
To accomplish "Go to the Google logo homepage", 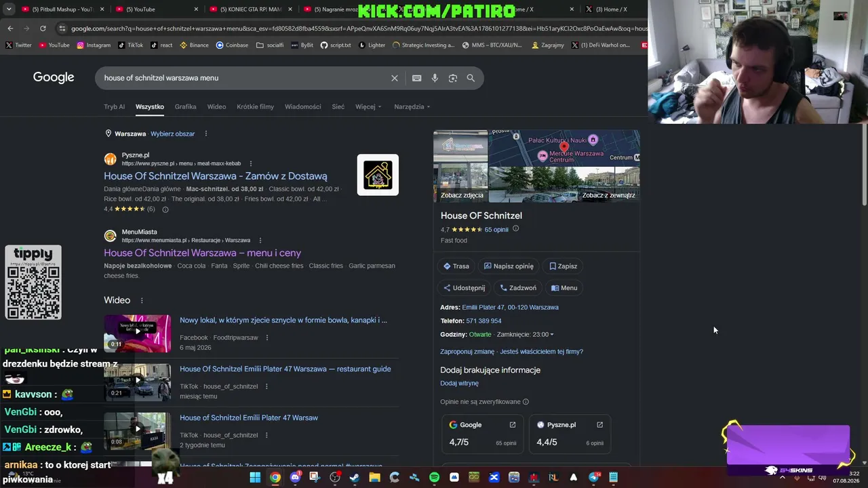I will [54, 77].
